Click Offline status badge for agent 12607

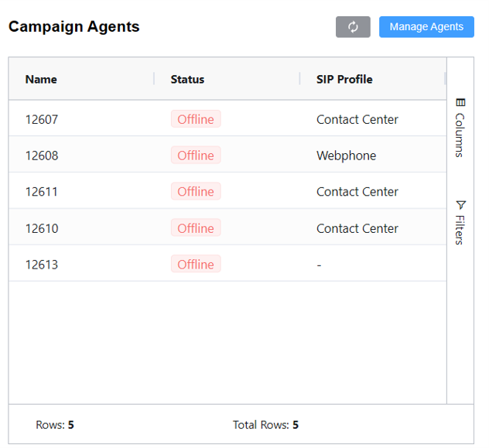(196, 119)
